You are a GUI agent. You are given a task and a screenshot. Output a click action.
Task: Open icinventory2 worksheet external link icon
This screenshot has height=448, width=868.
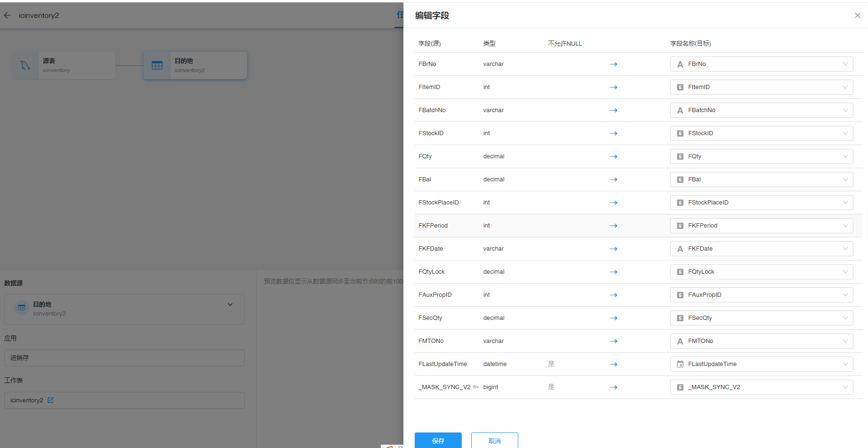pyautogui.click(x=50, y=400)
